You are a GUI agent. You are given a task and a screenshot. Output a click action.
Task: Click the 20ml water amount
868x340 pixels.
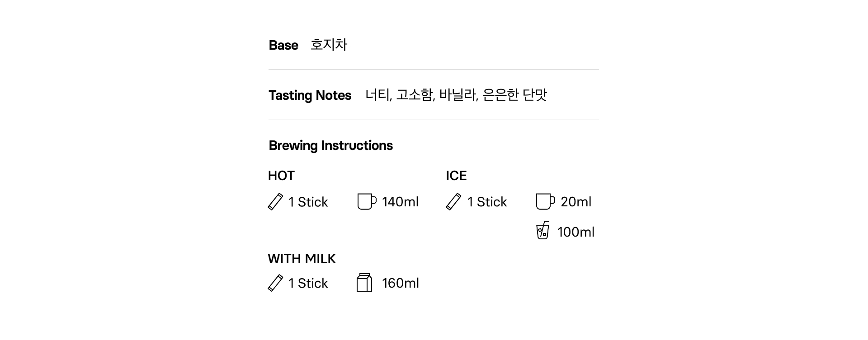coord(576,202)
